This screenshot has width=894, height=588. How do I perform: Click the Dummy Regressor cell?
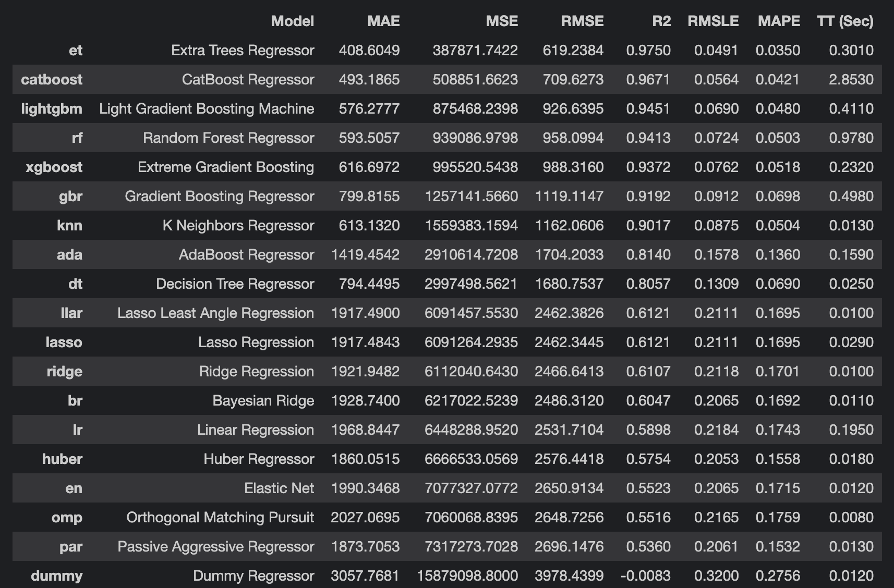pos(253,575)
